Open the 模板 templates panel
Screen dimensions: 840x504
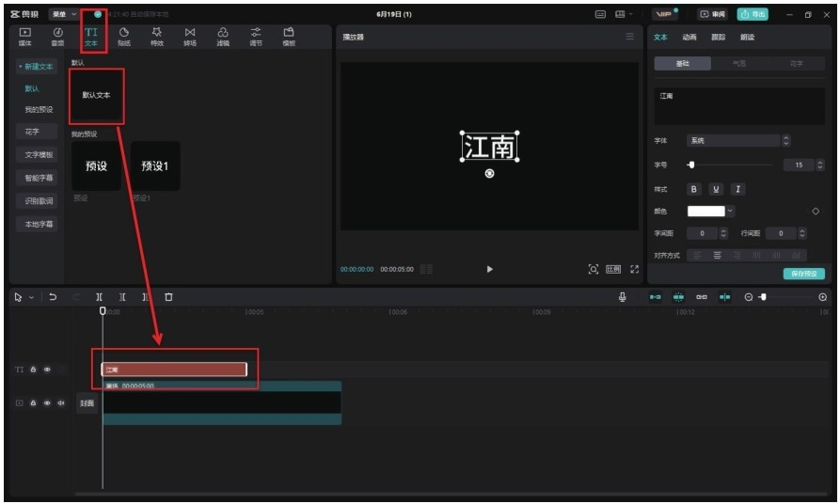(289, 37)
